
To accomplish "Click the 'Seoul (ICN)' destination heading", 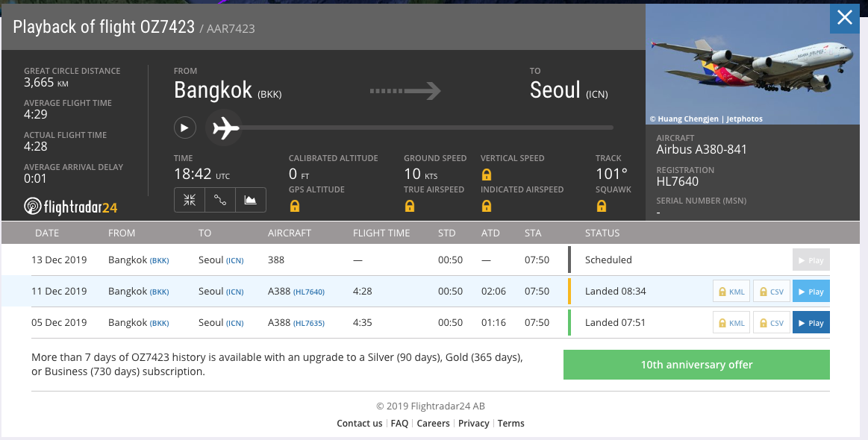I will click(x=569, y=90).
